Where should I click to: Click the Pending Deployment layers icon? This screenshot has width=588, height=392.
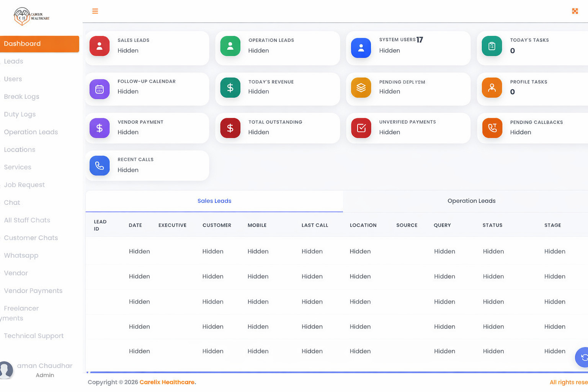pyautogui.click(x=361, y=88)
